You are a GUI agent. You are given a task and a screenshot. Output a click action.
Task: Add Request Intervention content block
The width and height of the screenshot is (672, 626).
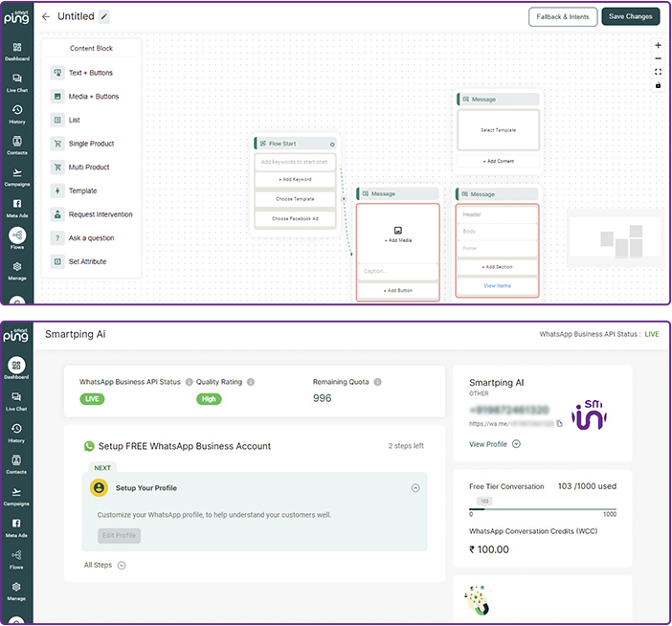click(x=91, y=214)
